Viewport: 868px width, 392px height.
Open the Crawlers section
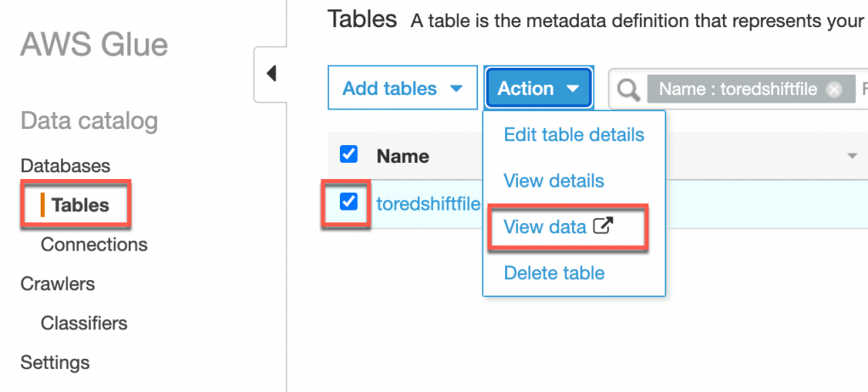click(58, 283)
